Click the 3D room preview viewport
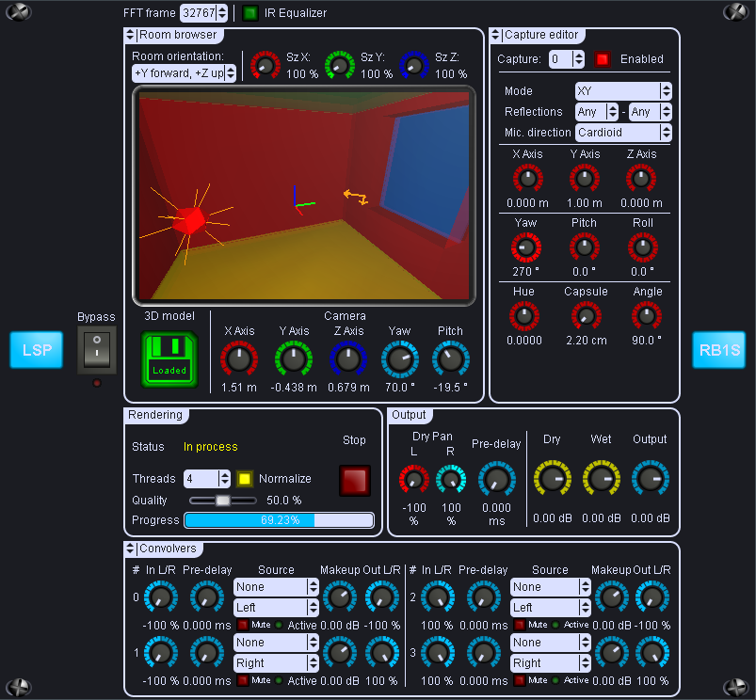The height and width of the screenshot is (700, 756). coord(304,196)
